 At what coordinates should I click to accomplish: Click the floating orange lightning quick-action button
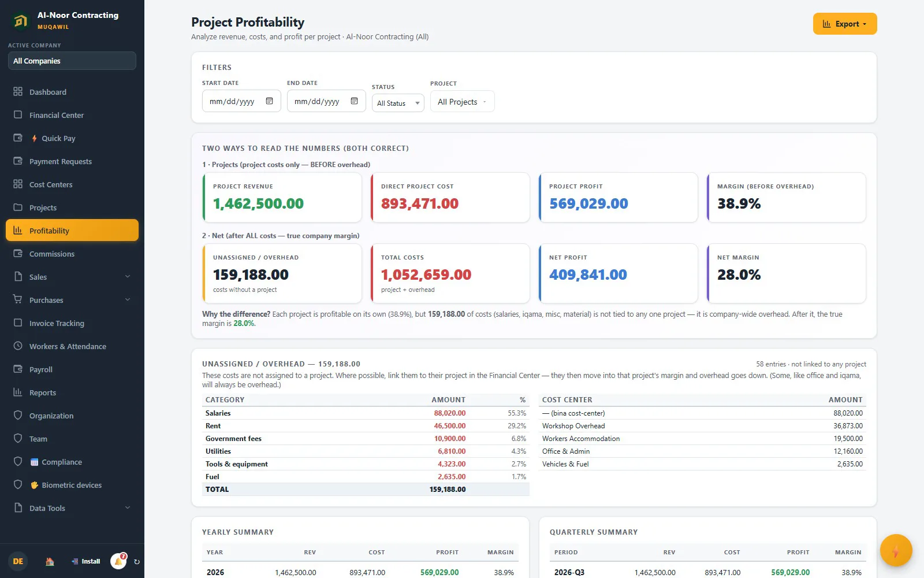click(x=896, y=550)
